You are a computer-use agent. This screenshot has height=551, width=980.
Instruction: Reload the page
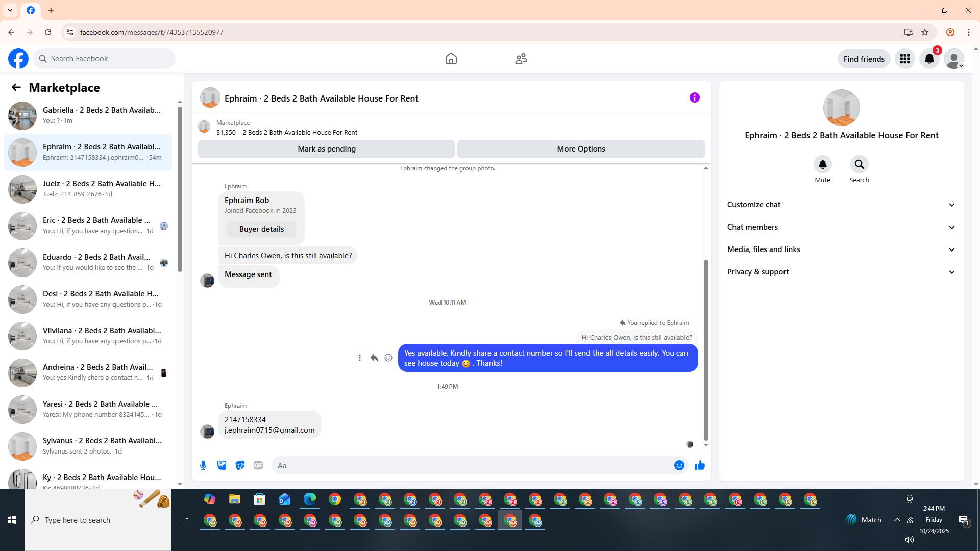[x=48, y=32]
